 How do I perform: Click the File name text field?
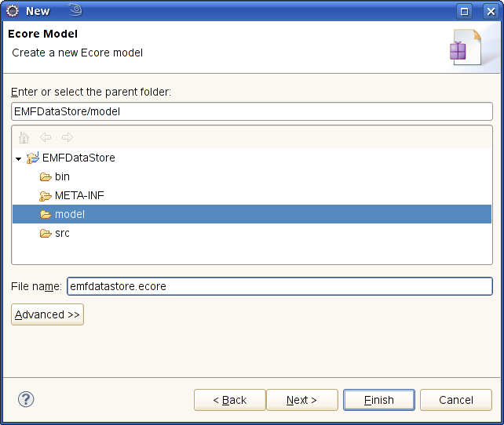279,286
